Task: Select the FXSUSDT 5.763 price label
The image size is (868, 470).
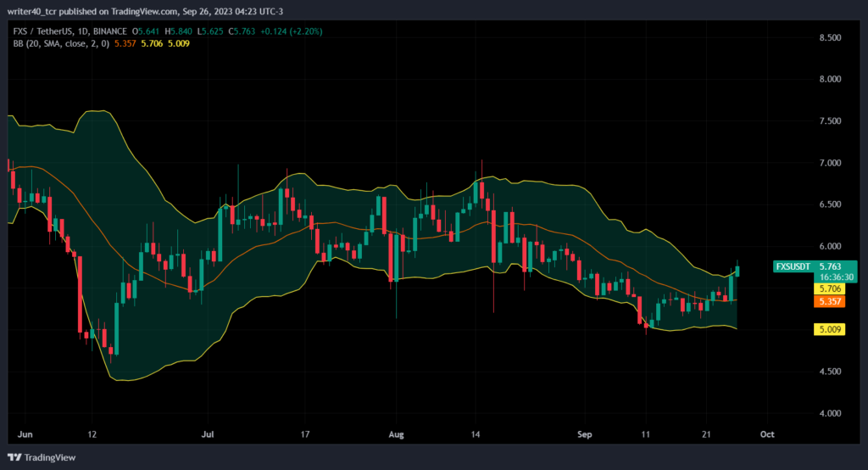Action: coord(815,266)
